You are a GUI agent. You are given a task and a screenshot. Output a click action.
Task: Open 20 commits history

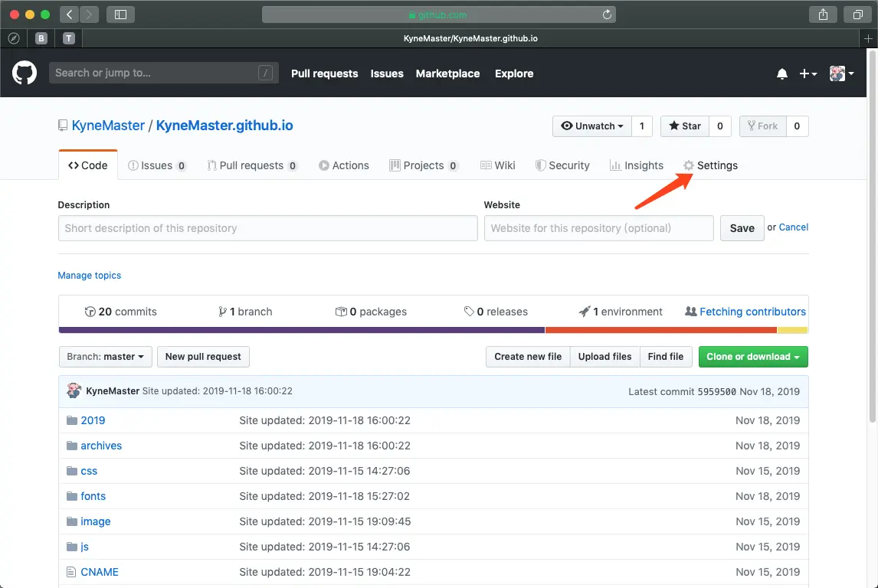pos(120,312)
